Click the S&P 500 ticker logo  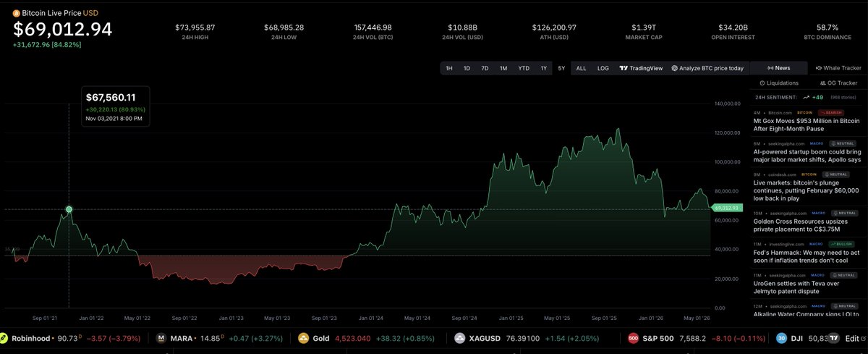[633, 338]
